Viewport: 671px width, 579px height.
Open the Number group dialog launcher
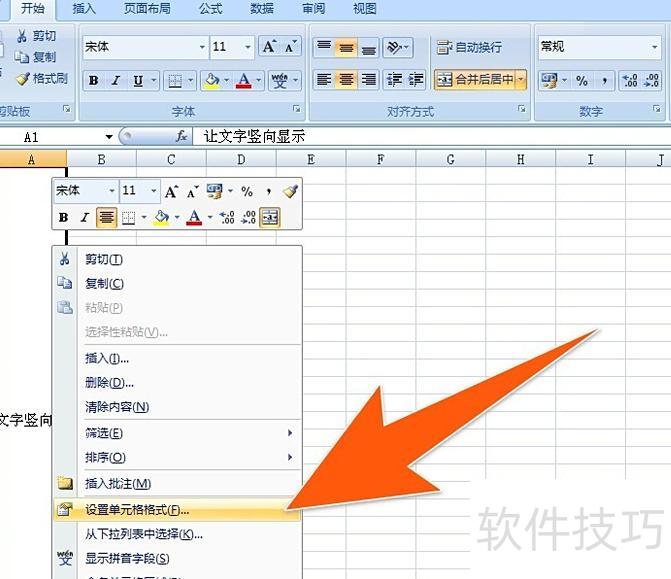coord(657,109)
